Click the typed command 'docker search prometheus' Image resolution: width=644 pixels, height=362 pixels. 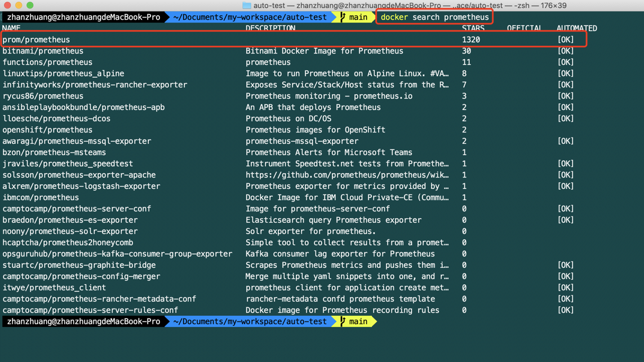click(x=434, y=17)
